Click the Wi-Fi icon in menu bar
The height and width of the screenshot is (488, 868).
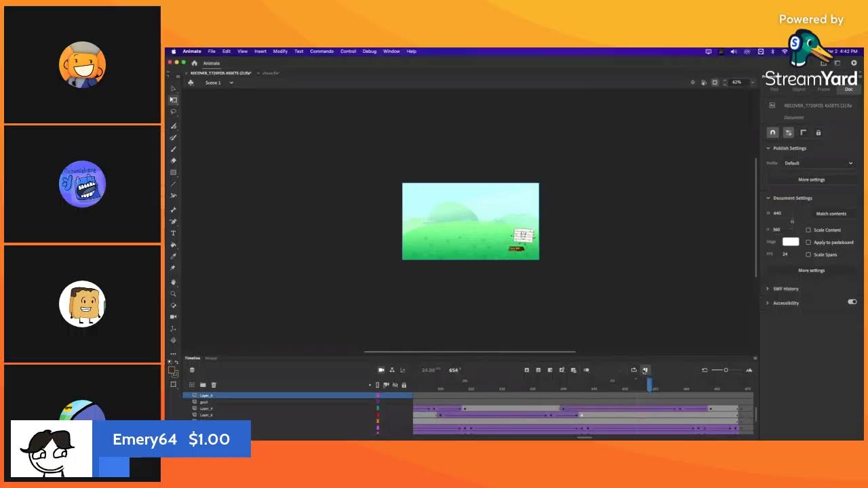[x=785, y=52]
